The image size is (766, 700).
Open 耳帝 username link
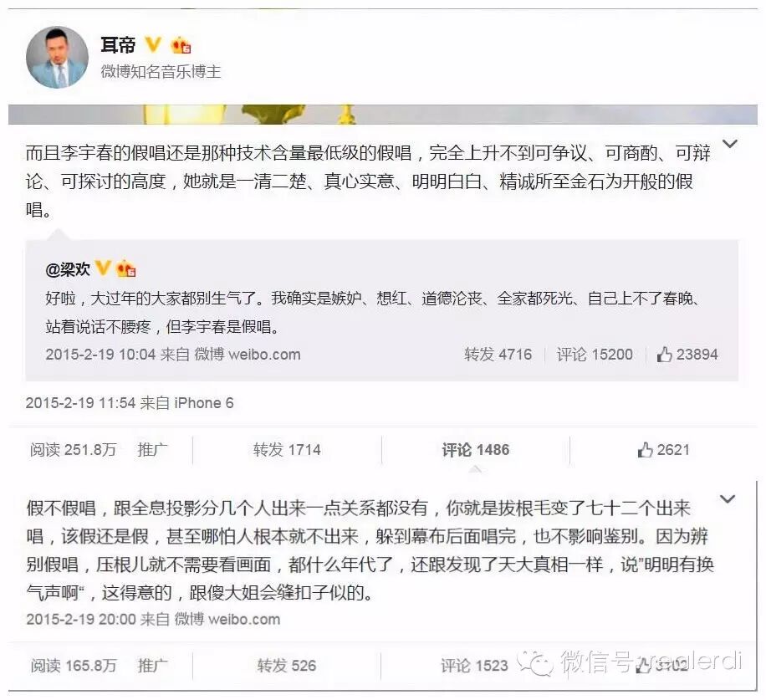pyautogui.click(x=118, y=45)
